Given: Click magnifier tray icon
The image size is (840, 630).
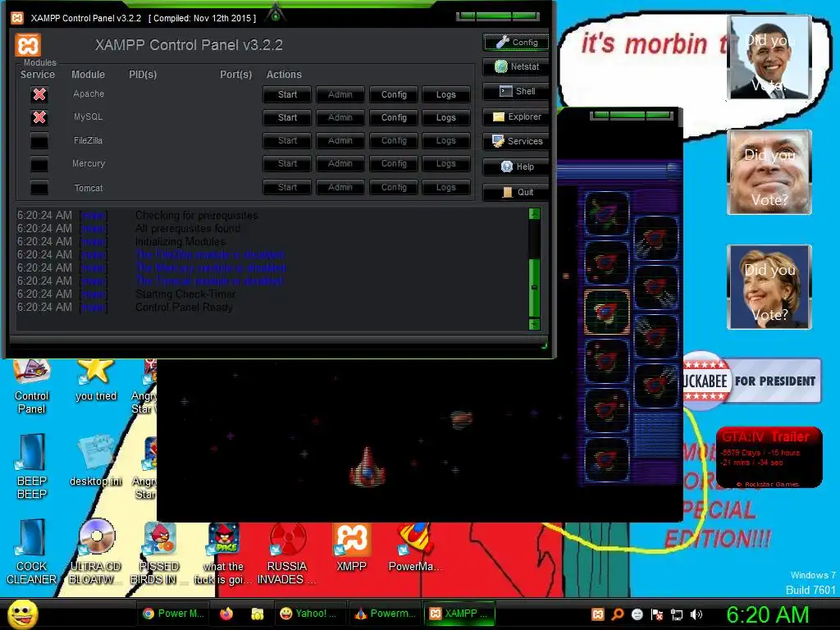Looking at the screenshot, I should coord(618,614).
